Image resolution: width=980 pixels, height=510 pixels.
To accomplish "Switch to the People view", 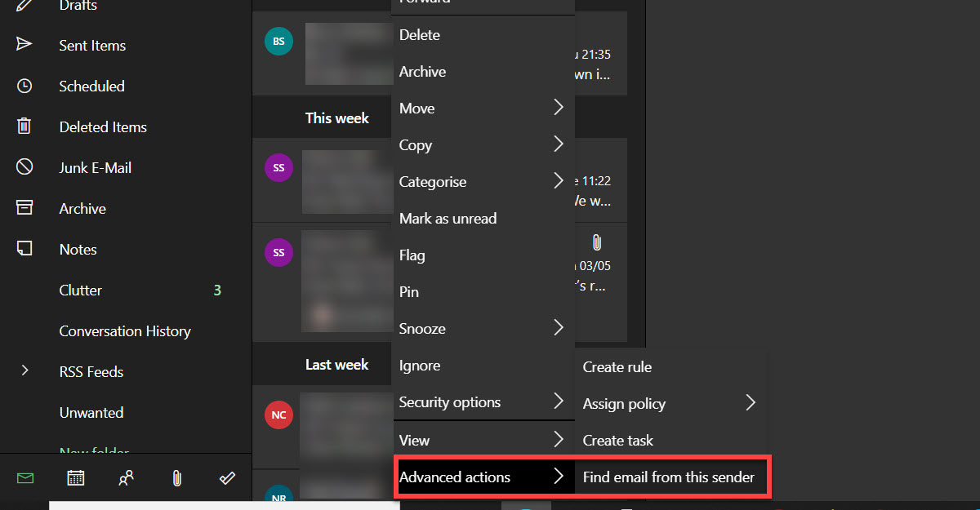I will coord(126,477).
